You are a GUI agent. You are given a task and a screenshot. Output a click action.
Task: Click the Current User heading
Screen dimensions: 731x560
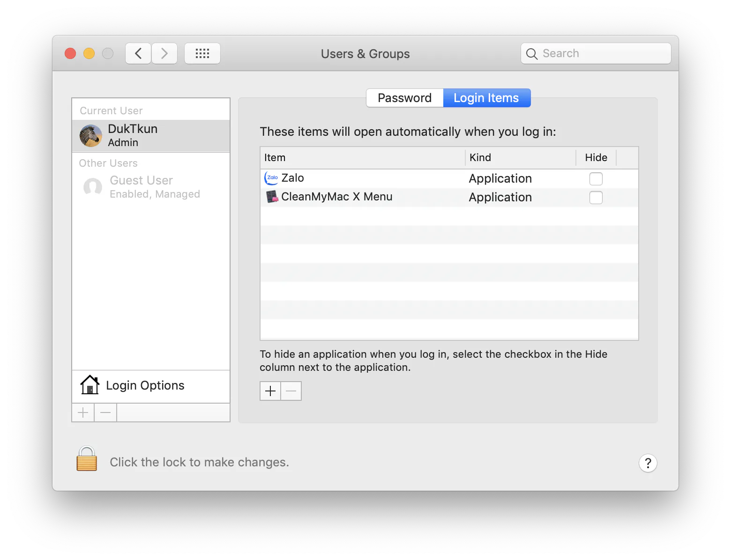[x=112, y=111]
